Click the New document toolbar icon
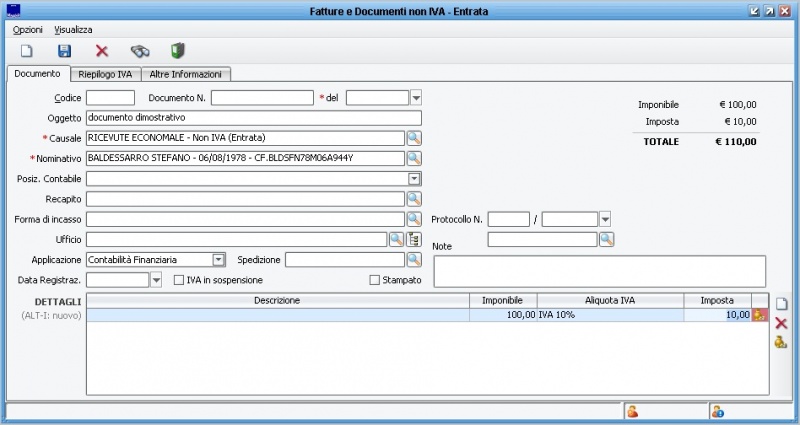Viewport: 800px width, 425px height. pos(27,51)
